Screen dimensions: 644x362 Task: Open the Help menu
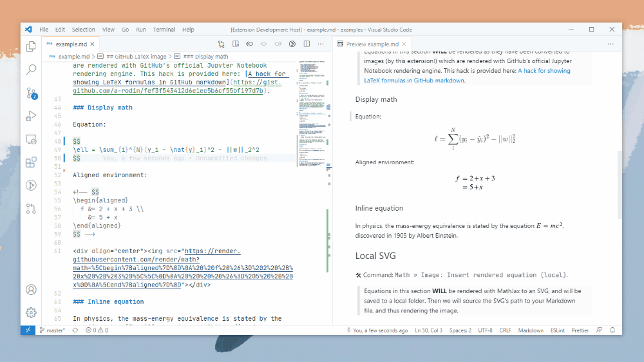pos(188,30)
